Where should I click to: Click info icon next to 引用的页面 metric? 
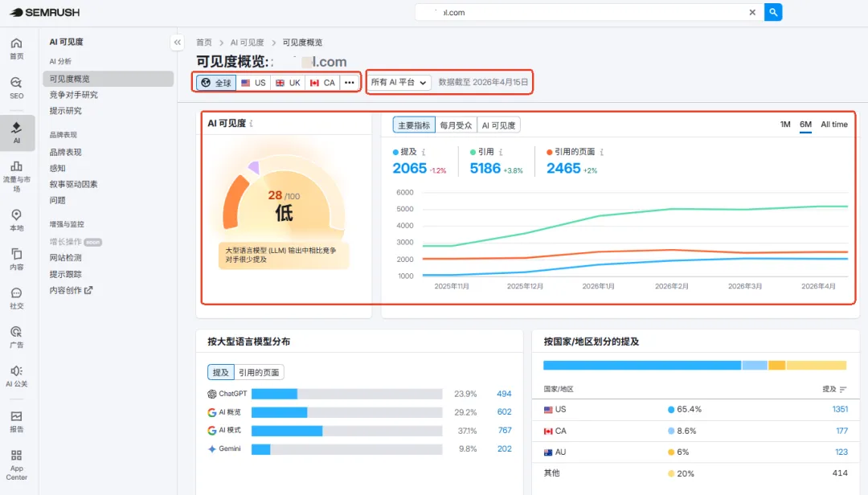point(602,152)
